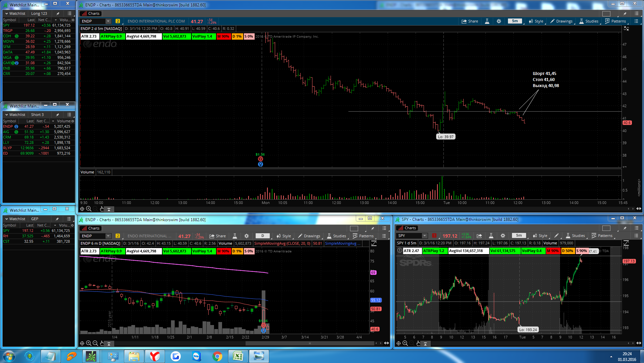
Task: Open thinkorswim app from taskbar
Action: (x=91, y=356)
